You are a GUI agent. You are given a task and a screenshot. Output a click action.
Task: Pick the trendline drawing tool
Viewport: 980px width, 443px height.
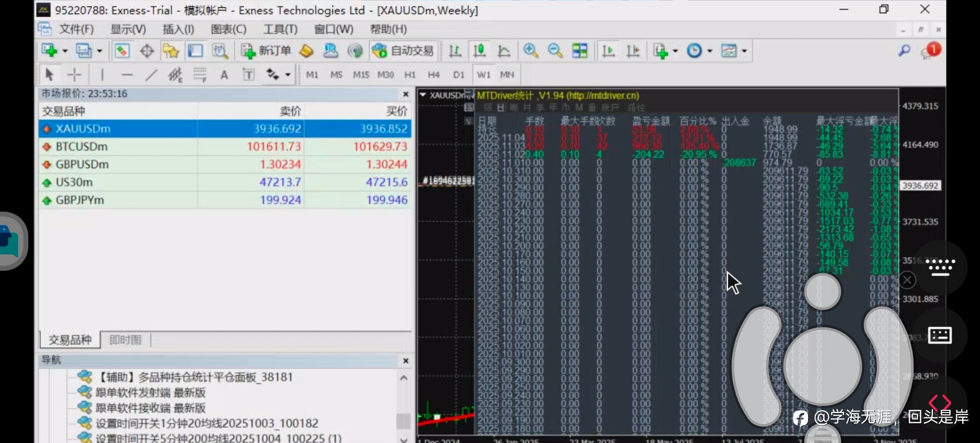tap(151, 75)
